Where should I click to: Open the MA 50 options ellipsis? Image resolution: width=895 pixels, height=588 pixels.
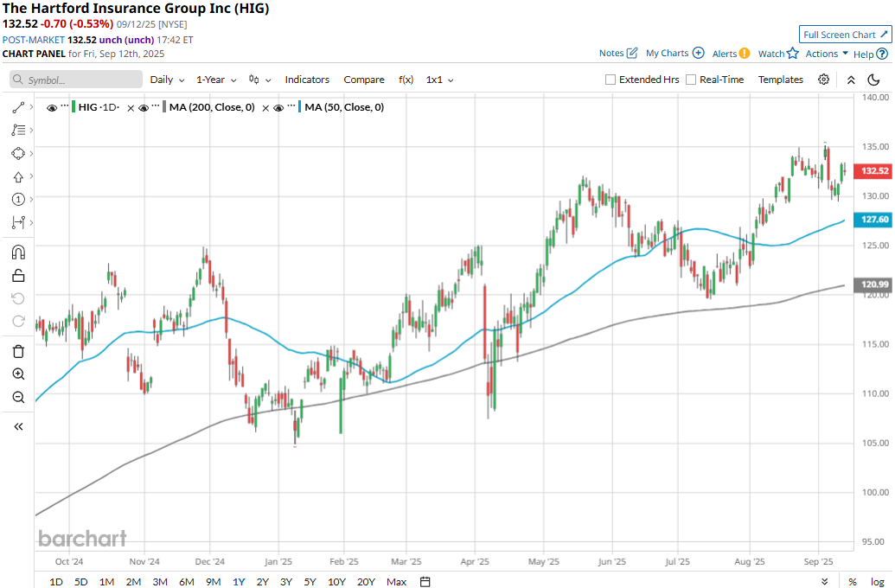pyautogui.click(x=291, y=106)
